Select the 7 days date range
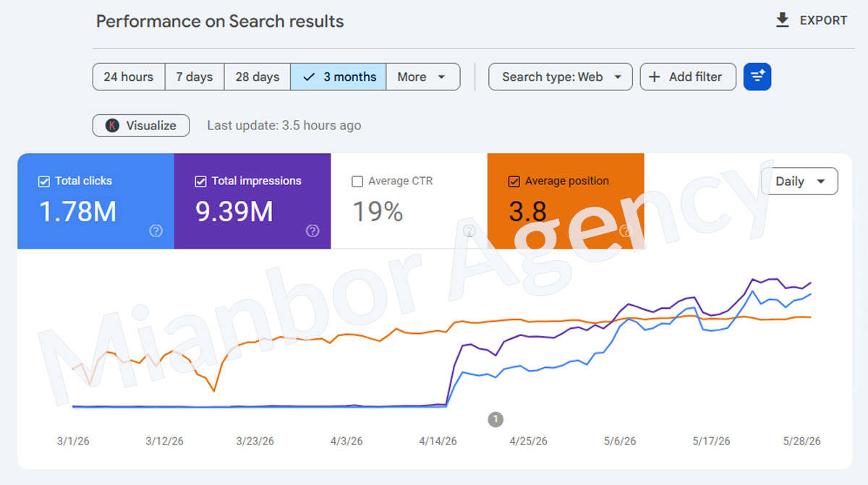The image size is (868, 485). (195, 77)
